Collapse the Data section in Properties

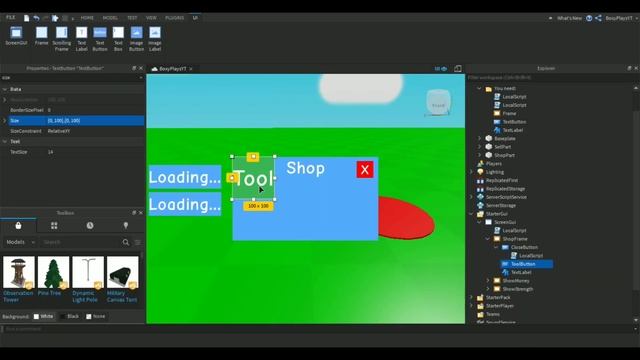click(5, 89)
